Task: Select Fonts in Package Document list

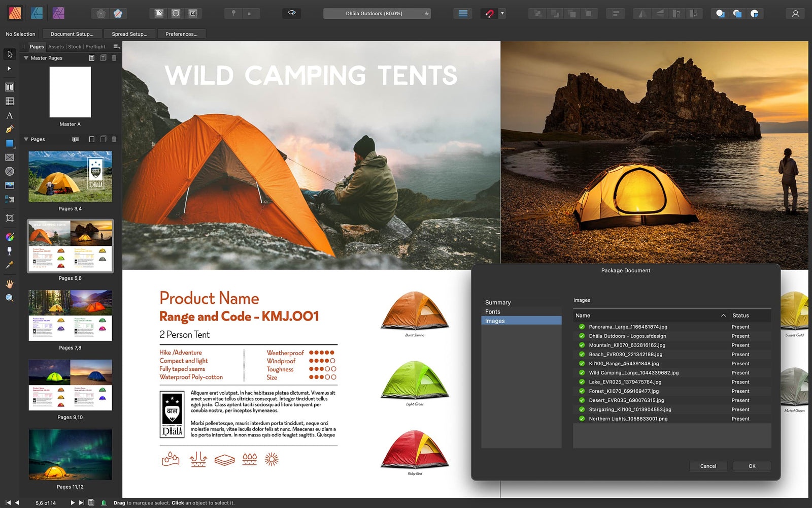Action: coord(493,312)
